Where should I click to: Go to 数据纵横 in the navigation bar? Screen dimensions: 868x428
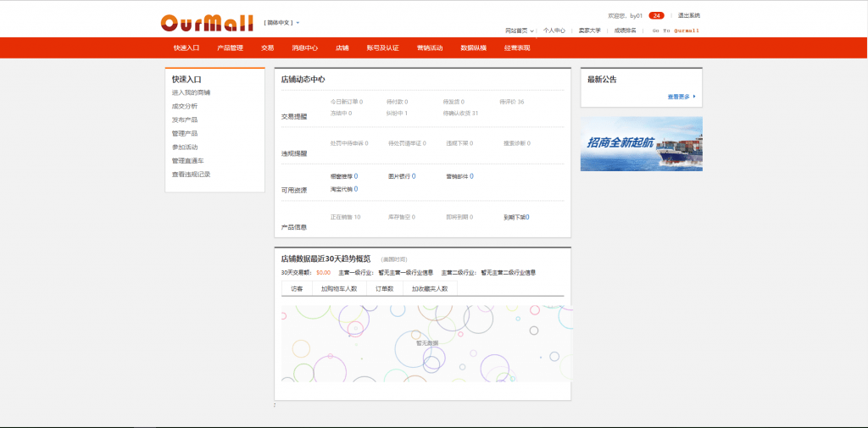pos(473,48)
